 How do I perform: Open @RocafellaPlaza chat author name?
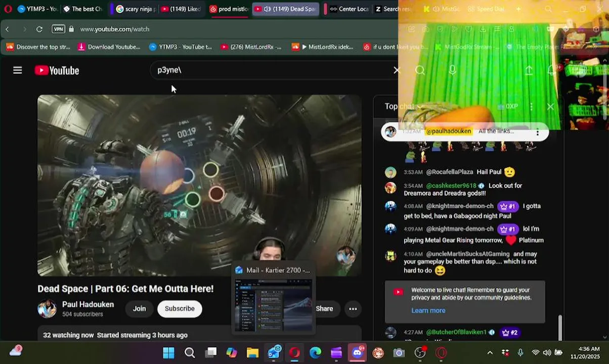pyautogui.click(x=450, y=172)
